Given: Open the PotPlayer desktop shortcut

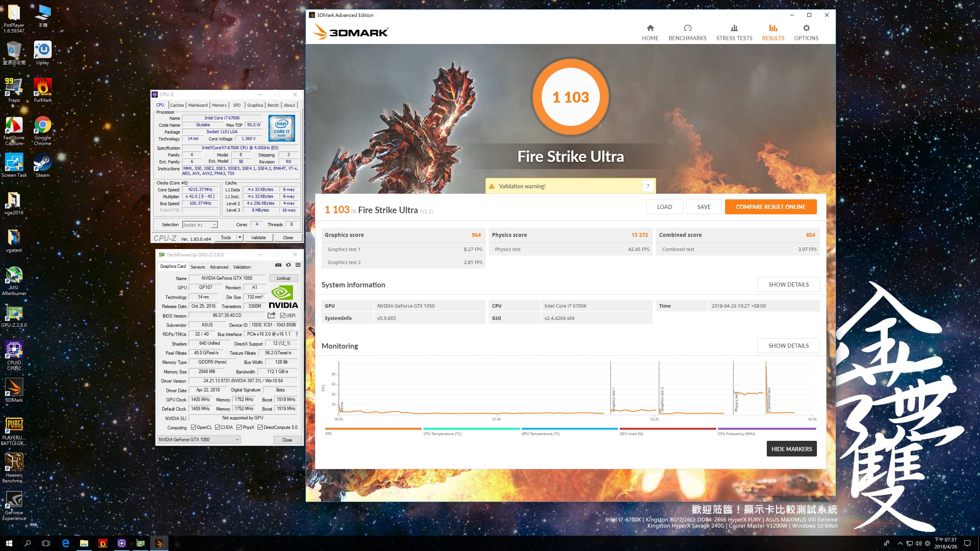Looking at the screenshot, I should 14,19.
